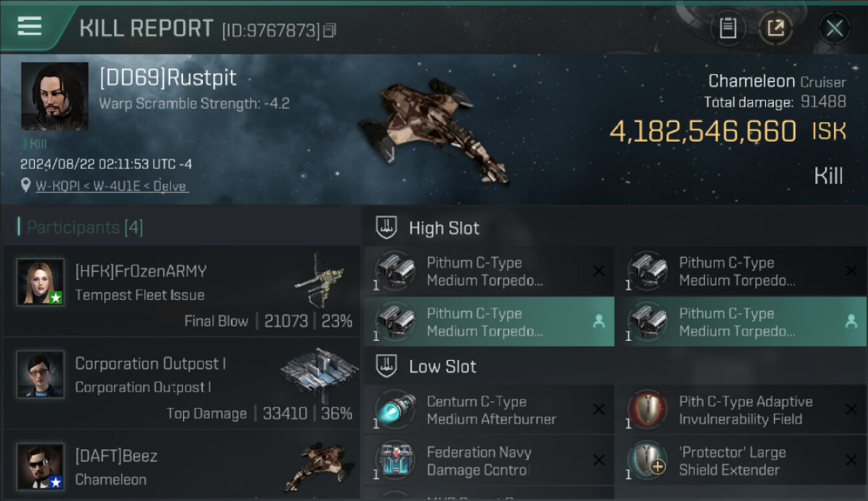This screenshot has width=868, height=501.
Task: Share the kill report externally
Action: (x=775, y=28)
